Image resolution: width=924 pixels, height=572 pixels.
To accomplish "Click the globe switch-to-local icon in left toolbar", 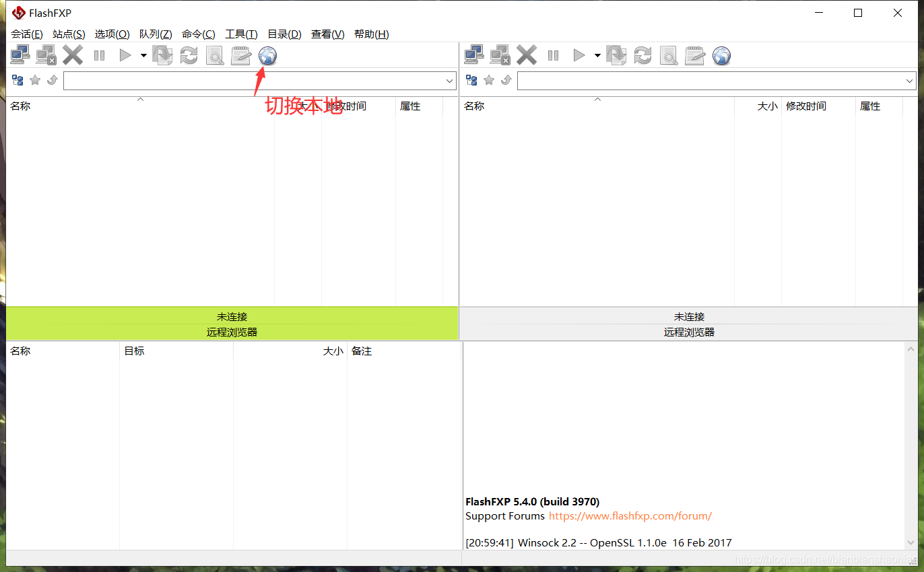I will click(267, 55).
